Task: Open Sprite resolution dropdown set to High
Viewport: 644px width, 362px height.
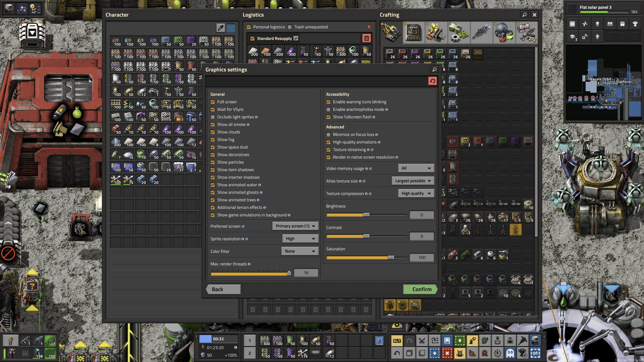Action: tap(300, 239)
